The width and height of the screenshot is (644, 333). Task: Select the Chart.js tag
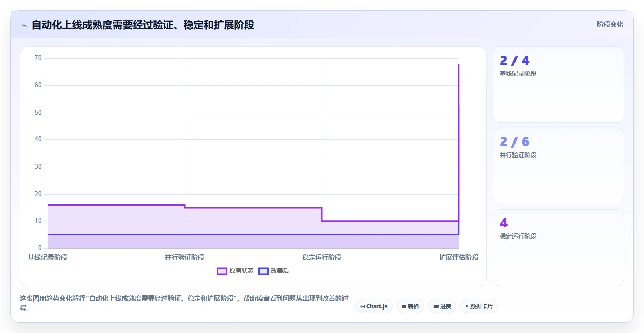pos(374,306)
